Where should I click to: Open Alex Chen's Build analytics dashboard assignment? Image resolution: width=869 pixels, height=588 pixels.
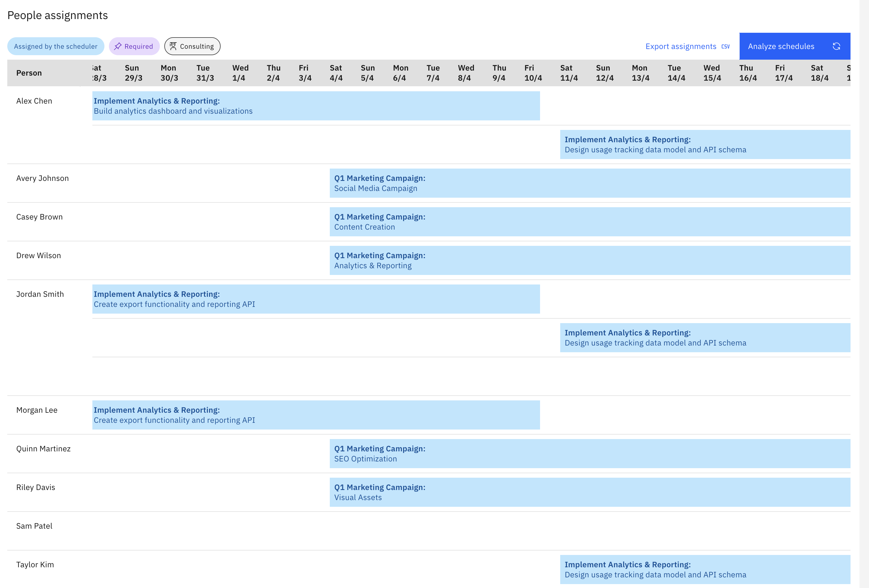[316, 106]
